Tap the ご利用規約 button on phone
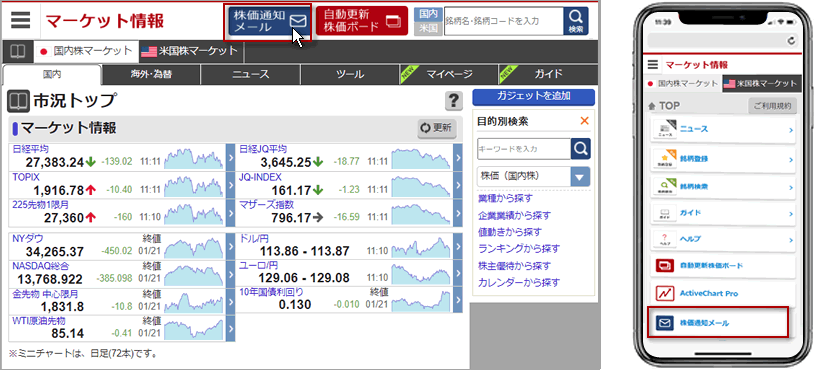814x371 pixels. (x=772, y=106)
